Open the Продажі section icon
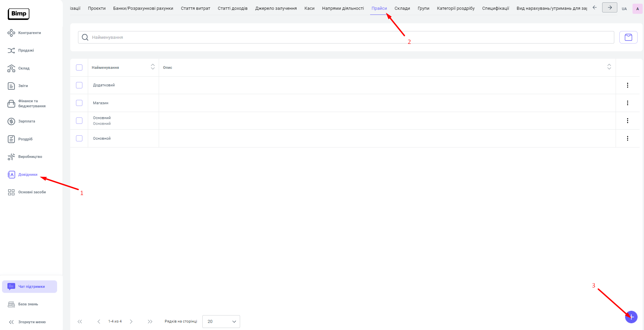This screenshot has height=330, width=644. 11,51
